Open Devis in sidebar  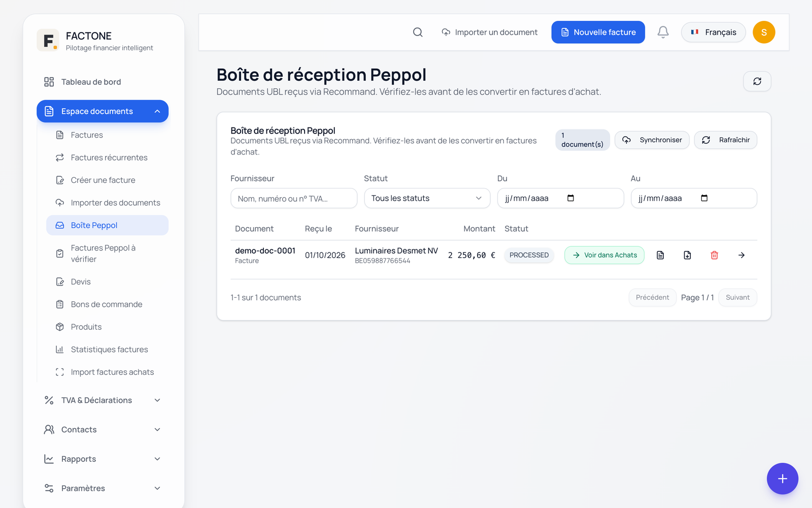pos(108,281)
